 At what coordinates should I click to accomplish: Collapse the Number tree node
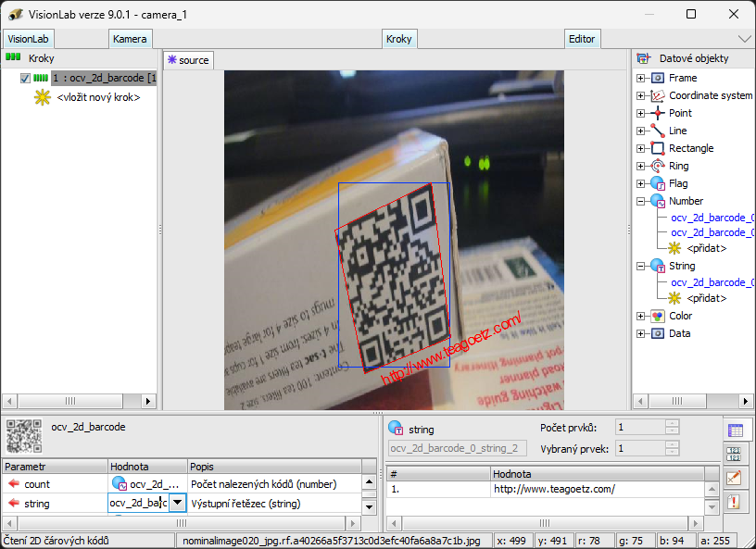[x=640, y=201]
